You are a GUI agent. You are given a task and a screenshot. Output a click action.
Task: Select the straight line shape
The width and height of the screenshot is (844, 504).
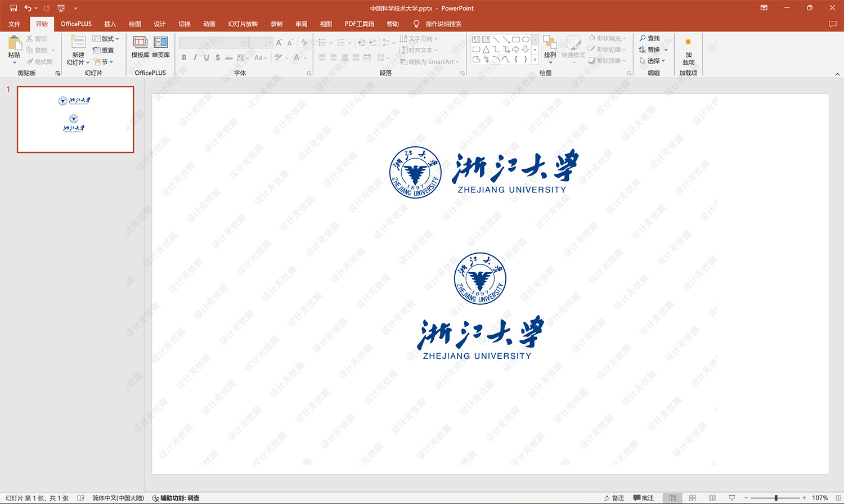(496, 39)
